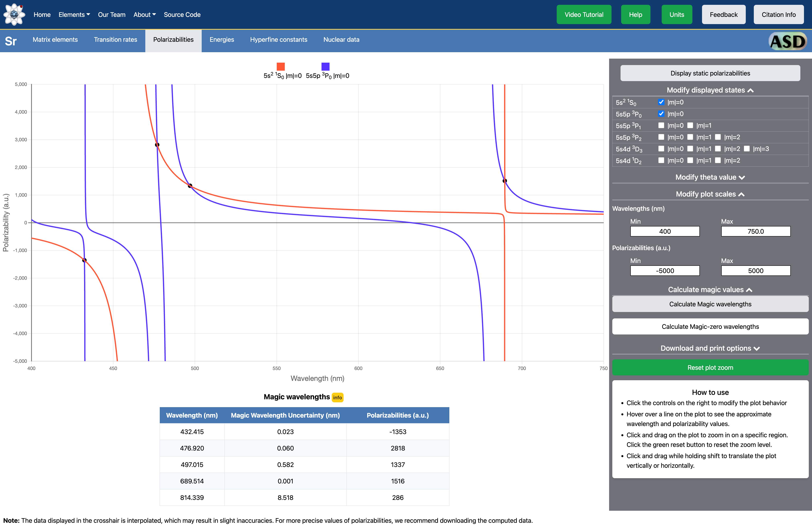The image size is (812, 529).
Task: Uncheck the 5s² ¹S₀ |m|=0 checkbox
Action: (661, 102)
